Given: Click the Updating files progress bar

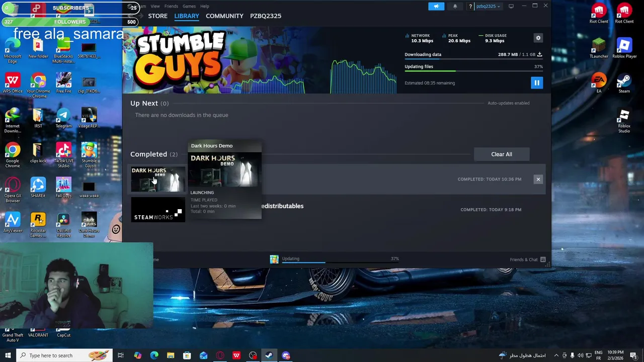Looking at the screenshot, I should pyautogui.click(x=473, y=71).
